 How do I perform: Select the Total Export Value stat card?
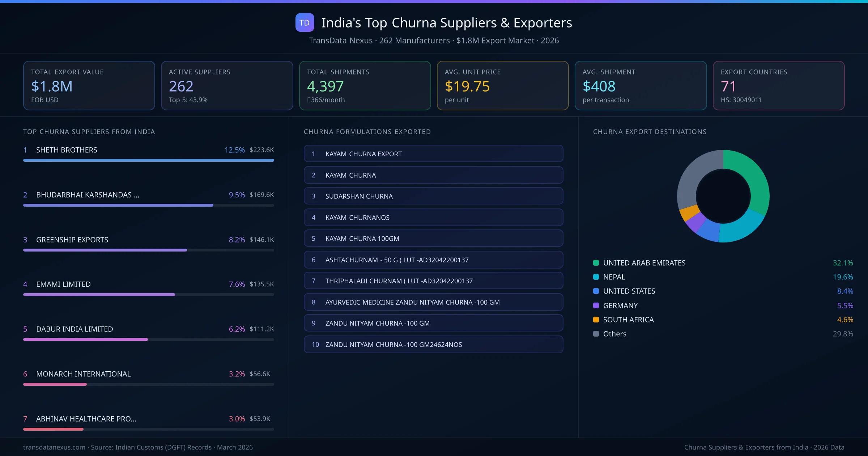[89, 85]
